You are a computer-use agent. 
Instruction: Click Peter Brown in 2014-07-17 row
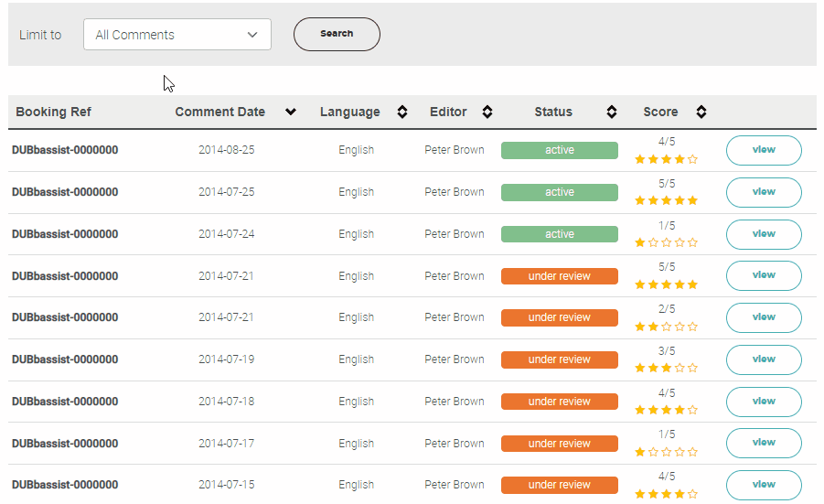[455, 444]
